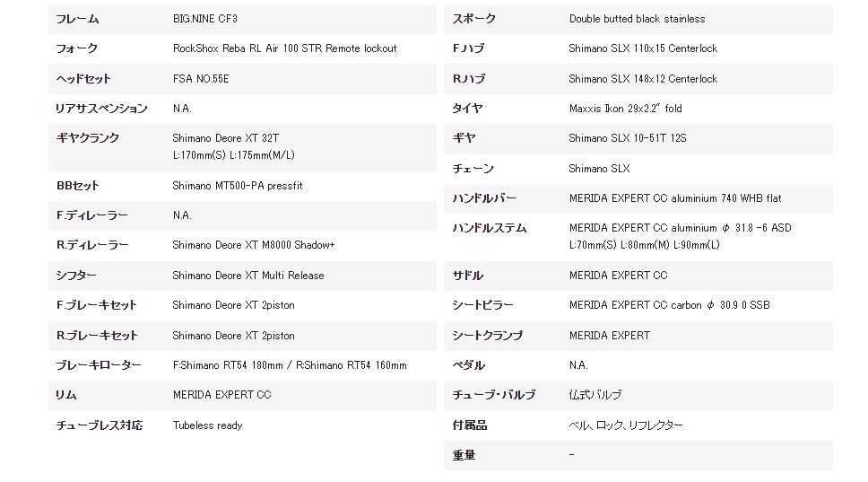Screen dimensions: 868x482
Task: Select the ハンドルバー row label
Action: pyautogui.click(x=484, y=198)
